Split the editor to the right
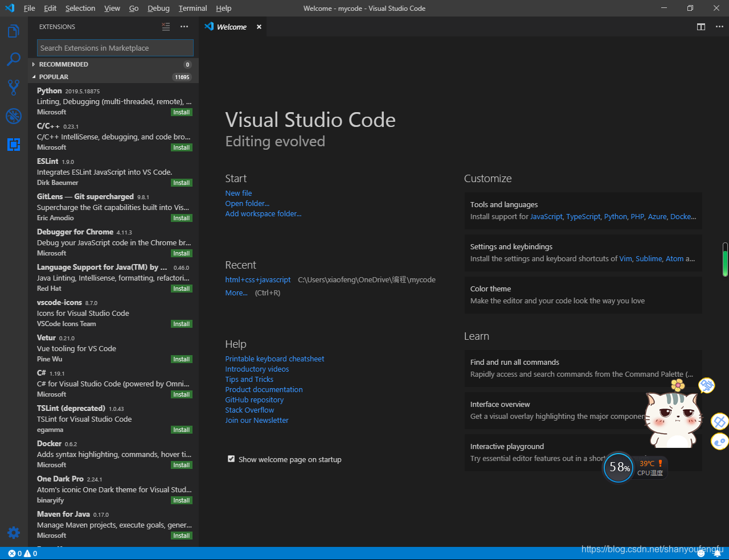 tap(701, 27)
